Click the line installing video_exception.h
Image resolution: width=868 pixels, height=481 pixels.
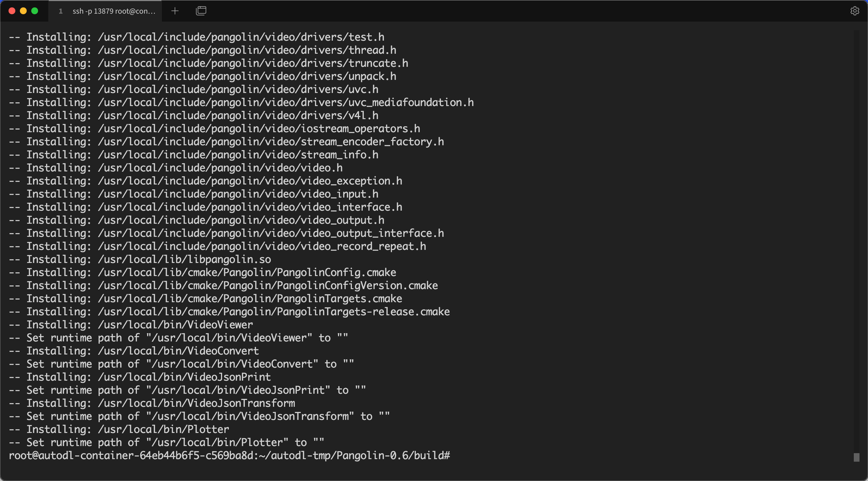[206, 181]
